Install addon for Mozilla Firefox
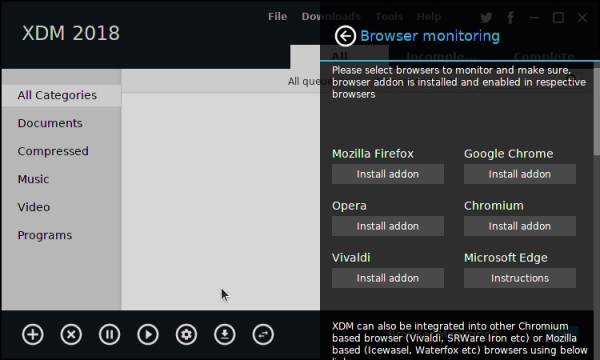The width and height of the screenshot is (600, 360). pyautogui.click(x=388, y=174)
